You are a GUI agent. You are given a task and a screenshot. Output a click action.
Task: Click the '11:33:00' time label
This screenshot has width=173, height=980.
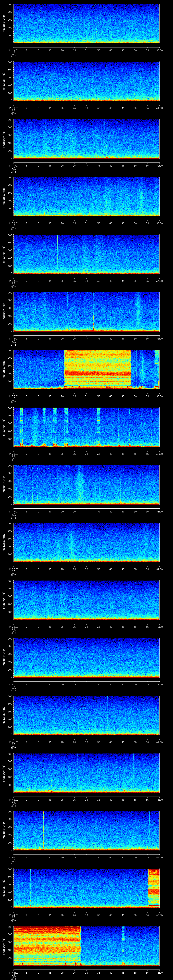pyautogui.click(x=14, y=281)
